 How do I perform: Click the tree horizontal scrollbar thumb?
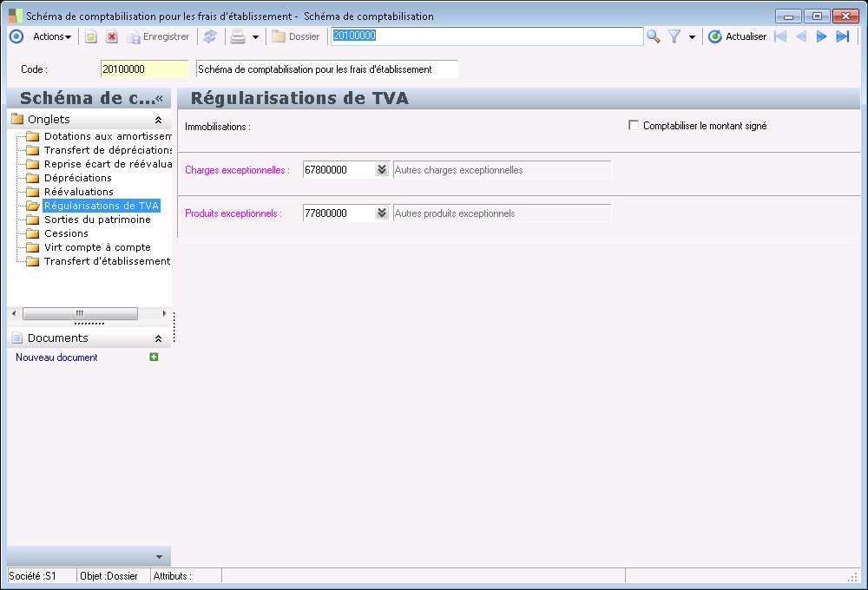tap(80, 313)
